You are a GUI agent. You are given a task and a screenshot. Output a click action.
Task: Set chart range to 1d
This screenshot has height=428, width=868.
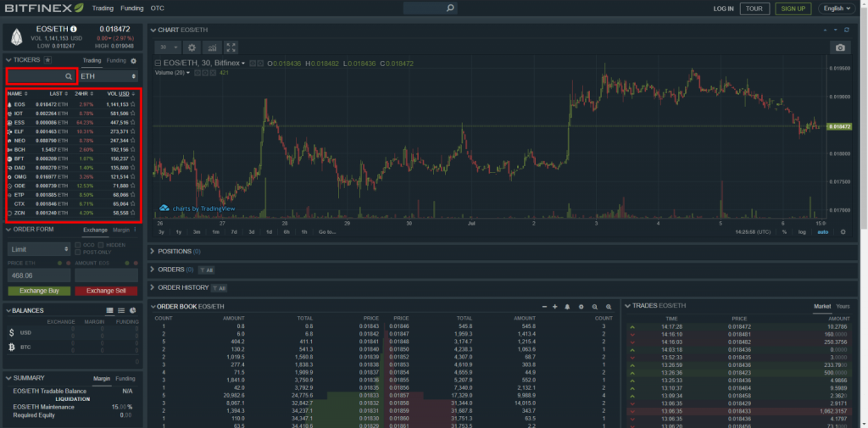269,232
